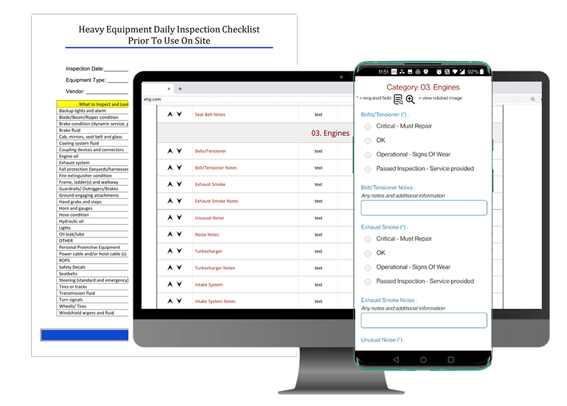This screenshot has width=567, height=406.
Task: Click the view related image magnifier icon
Action: click(410, 99)
